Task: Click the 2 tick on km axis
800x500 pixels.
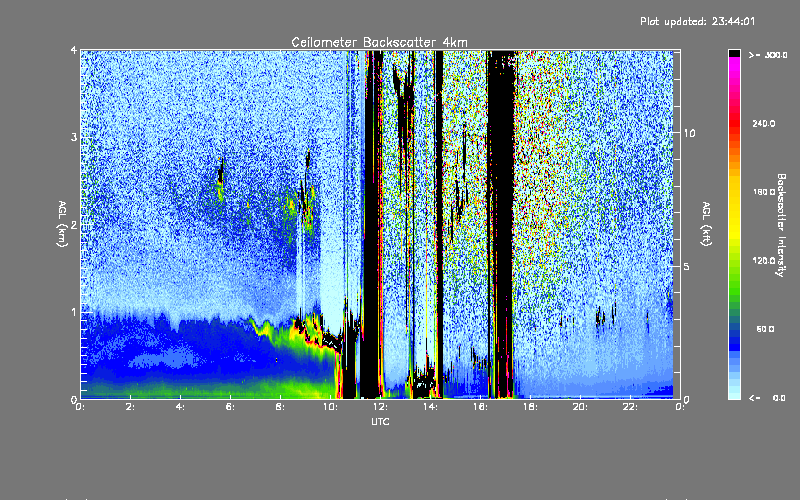Action: 74,225
